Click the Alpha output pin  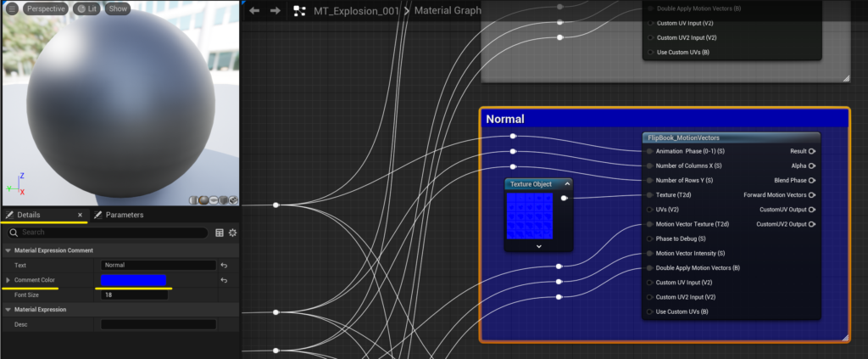(x=811, y=165)
